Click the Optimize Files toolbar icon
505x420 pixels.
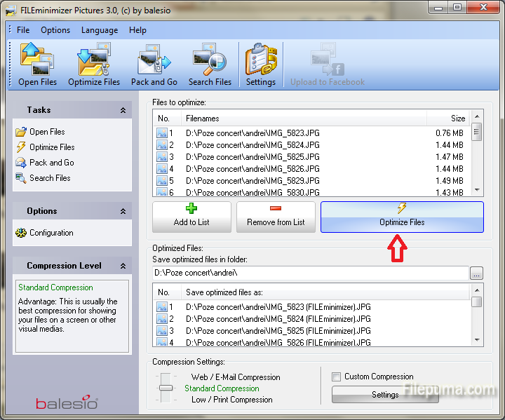pyautogui.click(x=94, y=65)
